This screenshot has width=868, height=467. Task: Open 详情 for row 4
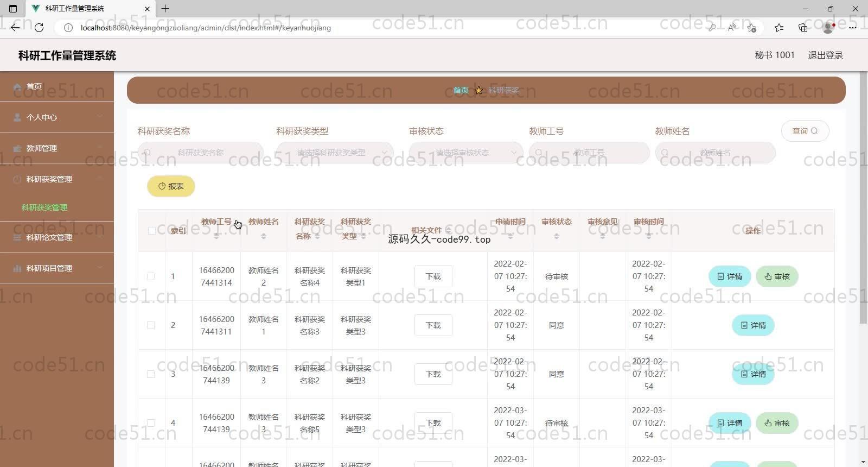[x=730, y=423]
